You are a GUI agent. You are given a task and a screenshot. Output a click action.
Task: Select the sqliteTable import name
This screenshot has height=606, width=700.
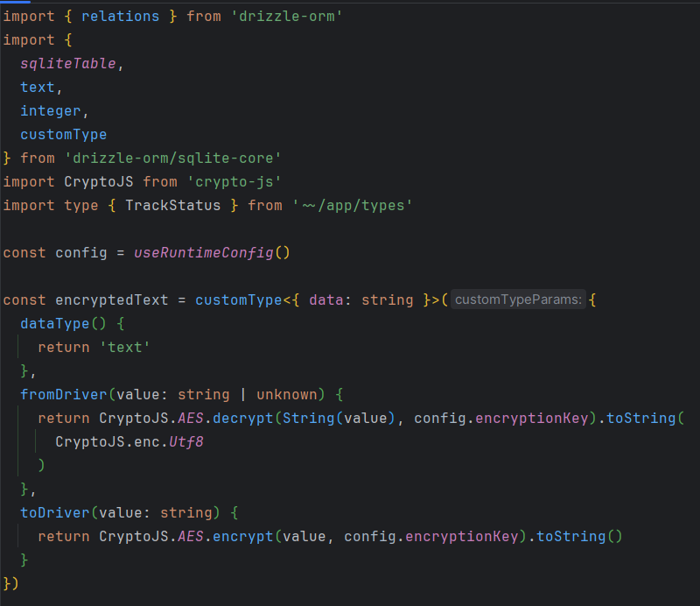pos(68,64)
